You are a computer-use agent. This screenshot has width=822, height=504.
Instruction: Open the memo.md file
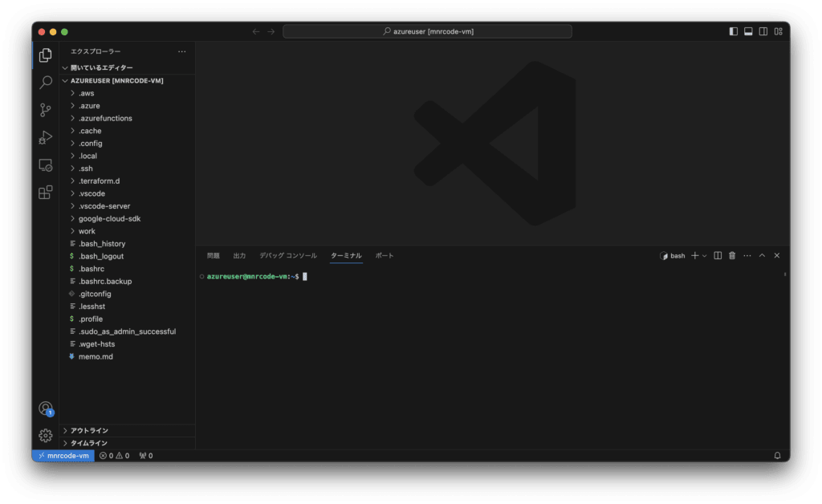[x=128, y=357]
